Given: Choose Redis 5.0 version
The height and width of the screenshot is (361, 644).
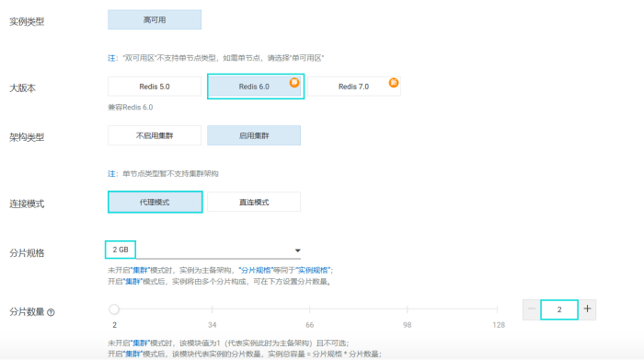Looking at the screenshot, I should (x=155, y=87).
